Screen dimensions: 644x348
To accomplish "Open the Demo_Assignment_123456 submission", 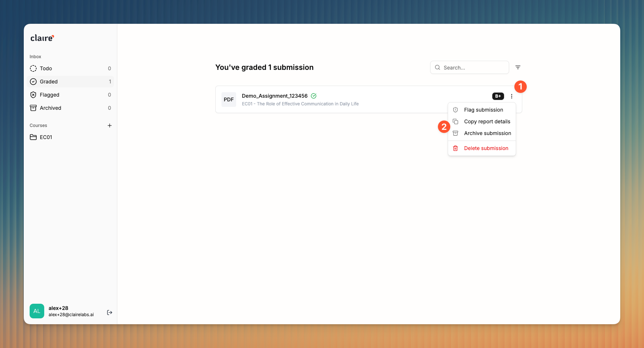I will pyautogui.click(x=275, y=96).
